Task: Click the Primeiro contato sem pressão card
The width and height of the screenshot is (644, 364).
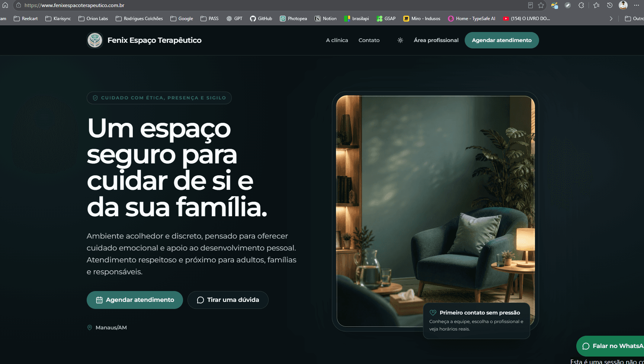Action: (x=477, y=321)
